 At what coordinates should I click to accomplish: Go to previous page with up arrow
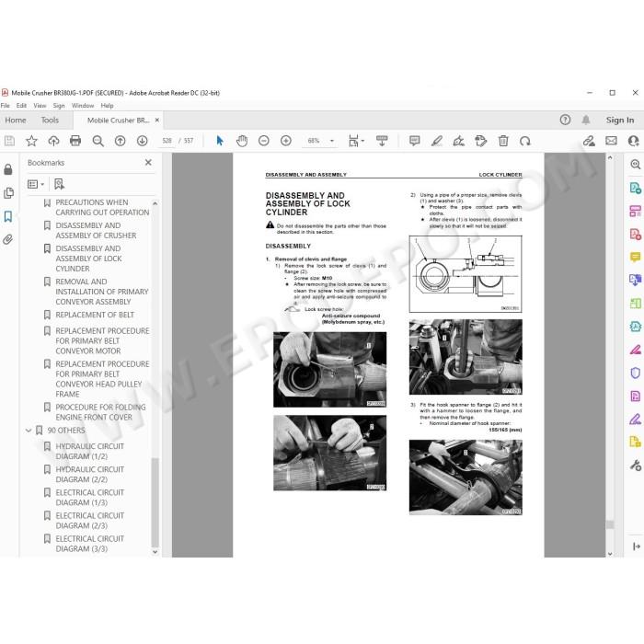click(120, 141)
